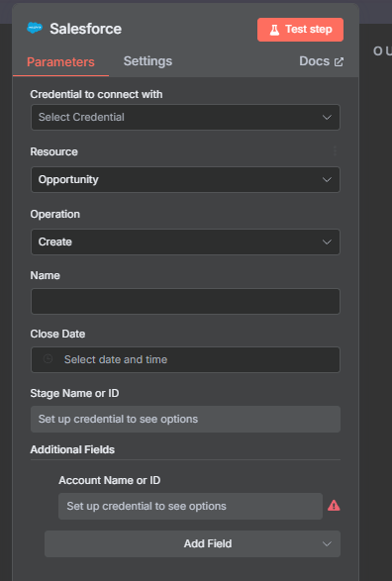Click the Close Date date picker field
The width and height of the screenshot is (392, 581).
click(185, 359)
